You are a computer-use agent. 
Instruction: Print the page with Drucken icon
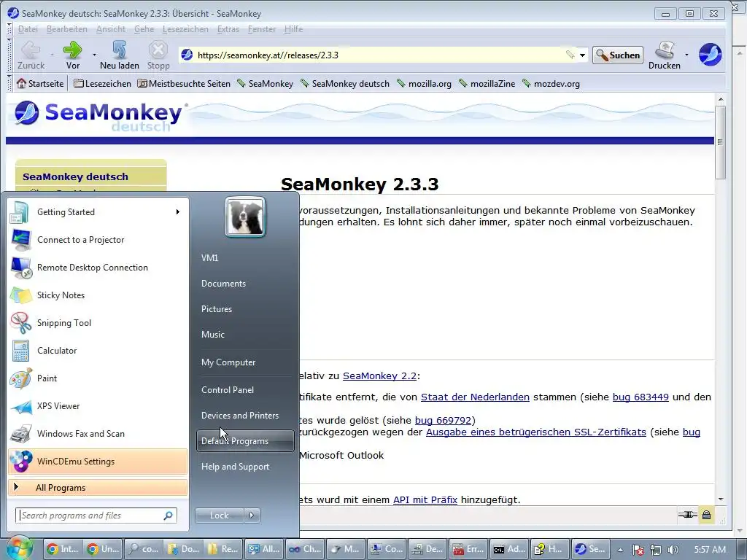pos(664,55)
